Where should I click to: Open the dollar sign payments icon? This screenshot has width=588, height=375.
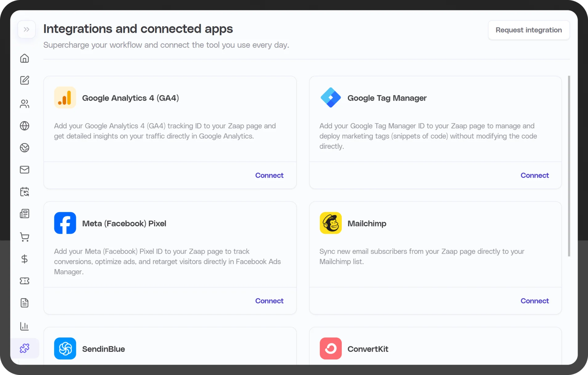[x=24, y=259]
